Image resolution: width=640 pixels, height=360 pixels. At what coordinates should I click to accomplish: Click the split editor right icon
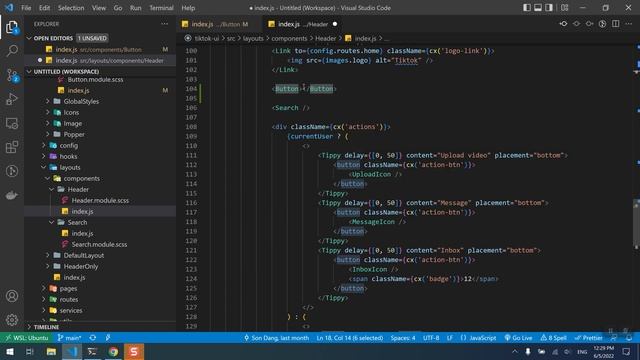[x=616, y=24]
